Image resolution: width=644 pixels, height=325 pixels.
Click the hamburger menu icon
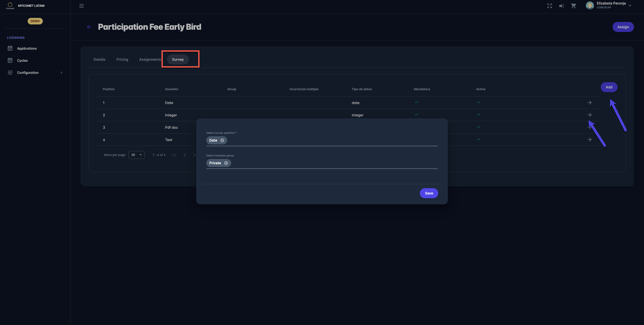point(81,6)
